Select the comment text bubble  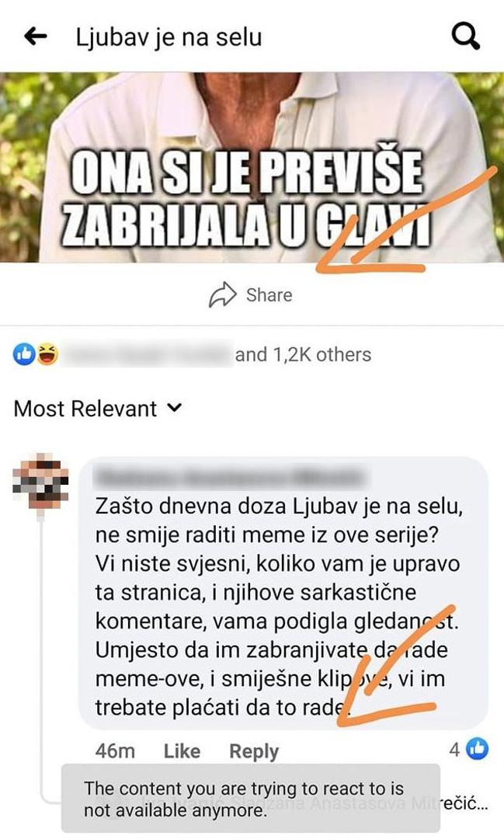[x=283, y=594]
